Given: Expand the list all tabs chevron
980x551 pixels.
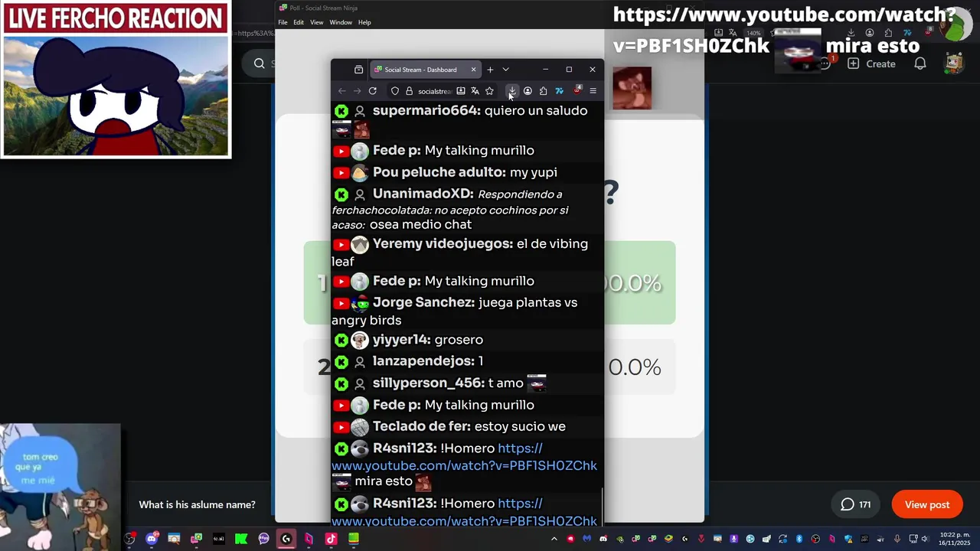Looking at the screenshot, I should tap(505, 70).
